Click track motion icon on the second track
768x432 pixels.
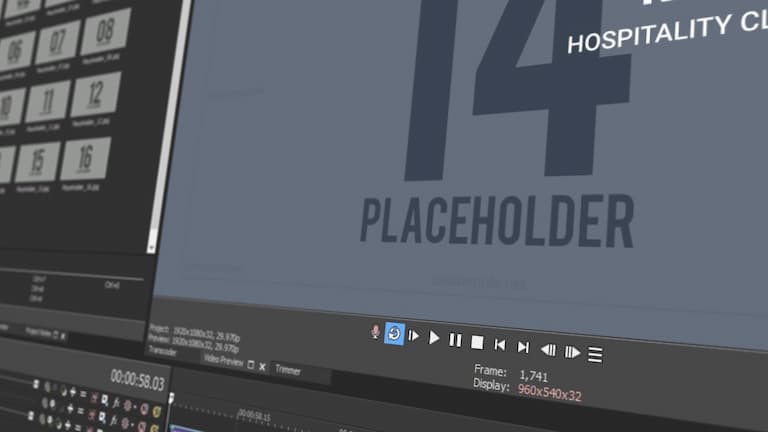(x=102, y=417)
